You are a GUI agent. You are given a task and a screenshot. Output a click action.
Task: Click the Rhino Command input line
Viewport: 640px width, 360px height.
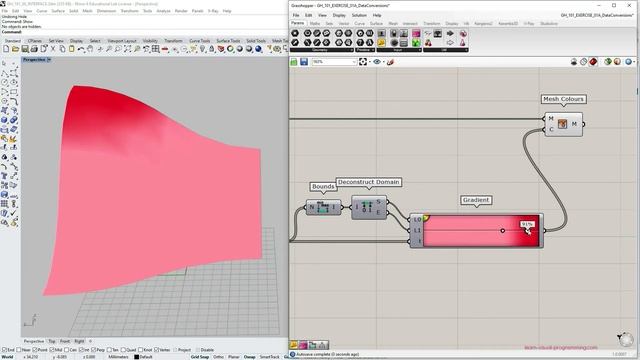pyautogui.click(x=143, y=31)
